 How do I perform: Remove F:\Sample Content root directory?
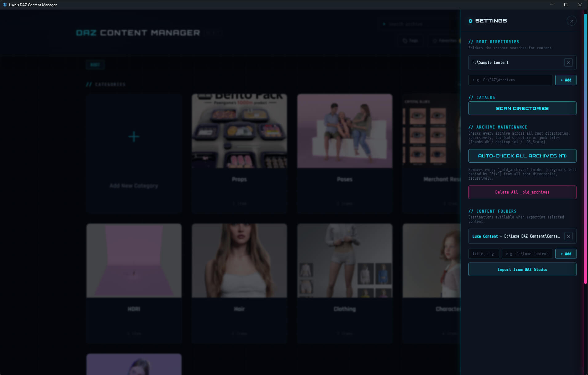click(568, 63)
